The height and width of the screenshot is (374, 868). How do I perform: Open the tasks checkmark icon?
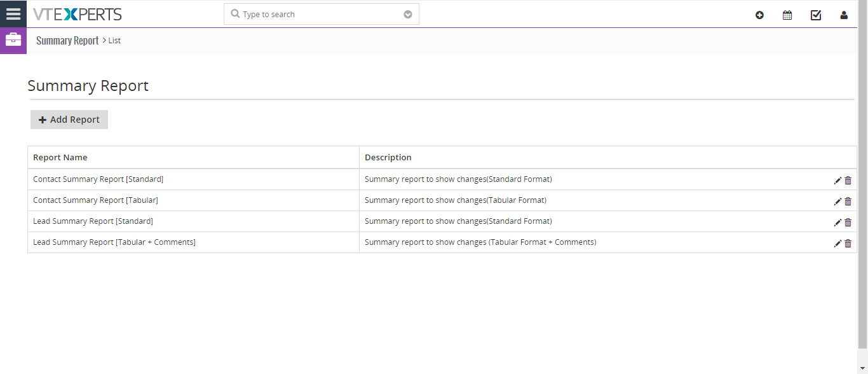point(816,15)
